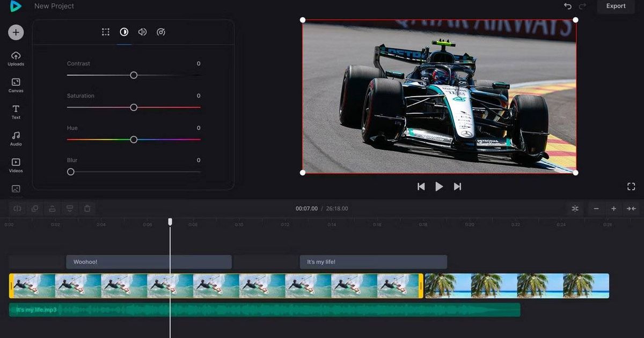The image size is (644, 338).
Task: Click the playhead marker on the timeline
Action: tap(170, 222)
